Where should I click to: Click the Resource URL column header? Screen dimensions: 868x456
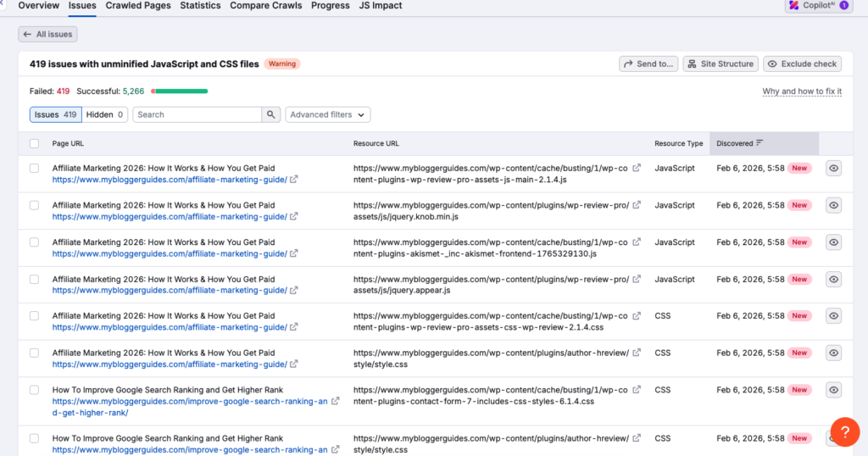[376, 143]
